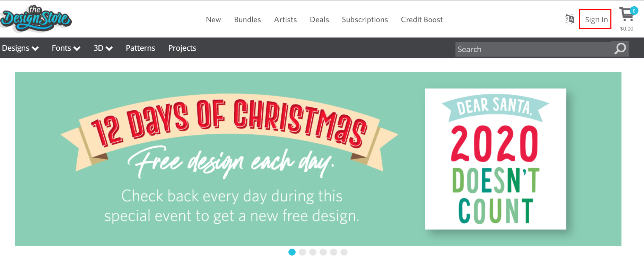Select the first carousel dot
This screenshot has width=644, height=258.
coord(292,252)
